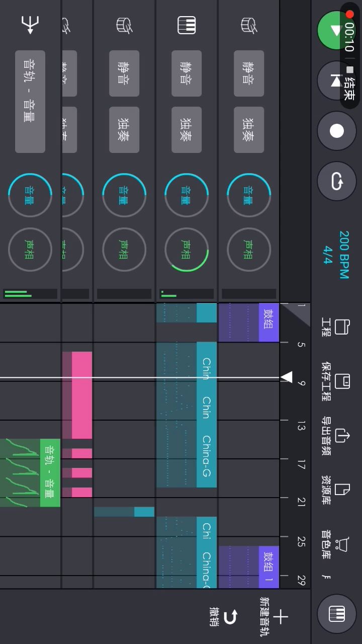
Task: Undo the last action with 撤销
Action: pyautogui.click(x=223, y=617)
